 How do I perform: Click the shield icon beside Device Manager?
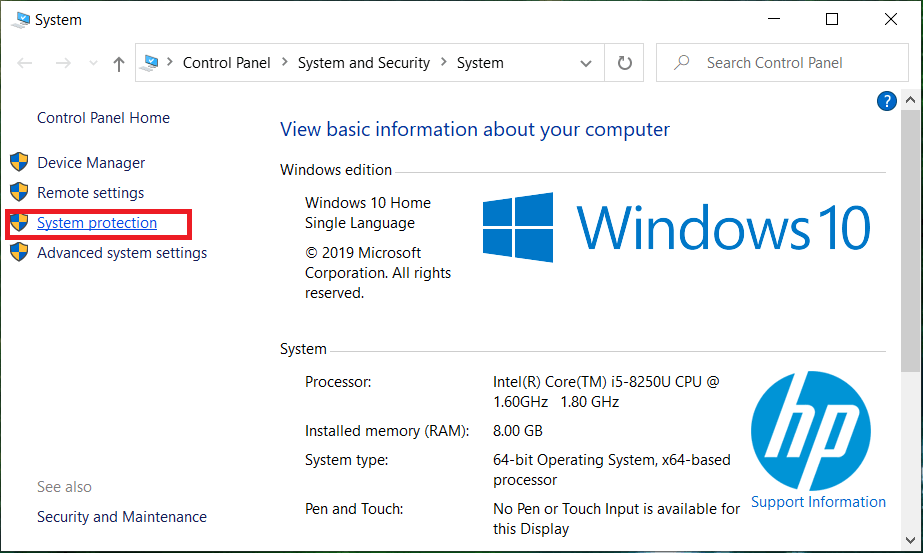point(19,162)
